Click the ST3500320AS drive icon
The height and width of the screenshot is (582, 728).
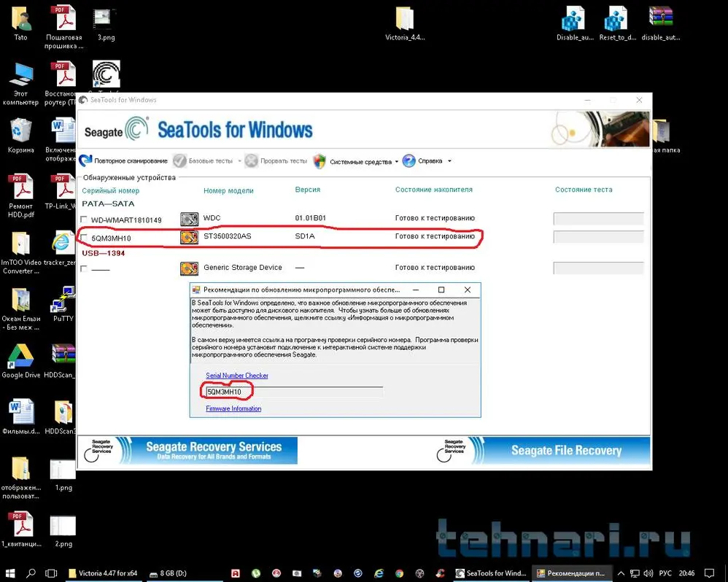tap(189, 237)
